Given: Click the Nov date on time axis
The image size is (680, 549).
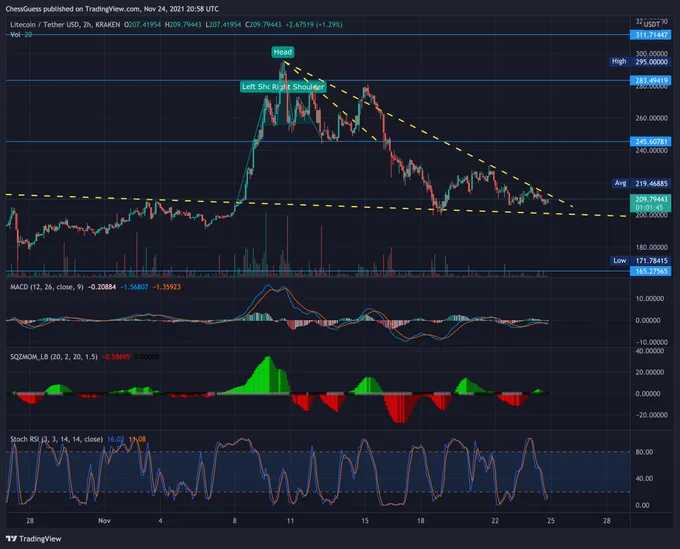Looking at the screenshot, I should 104,520.
